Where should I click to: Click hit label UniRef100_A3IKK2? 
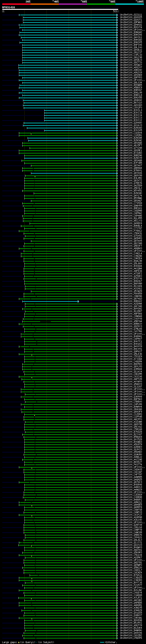point(131,289)
